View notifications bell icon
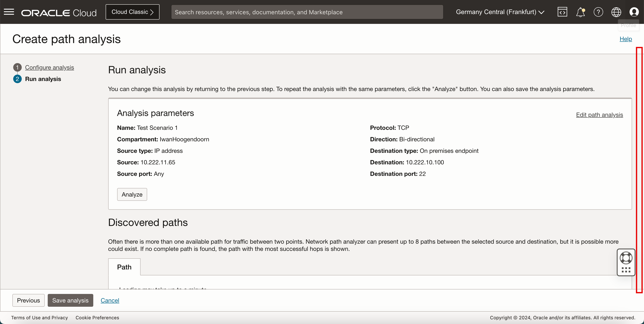644x324 pixels. [x=580, y=12]
